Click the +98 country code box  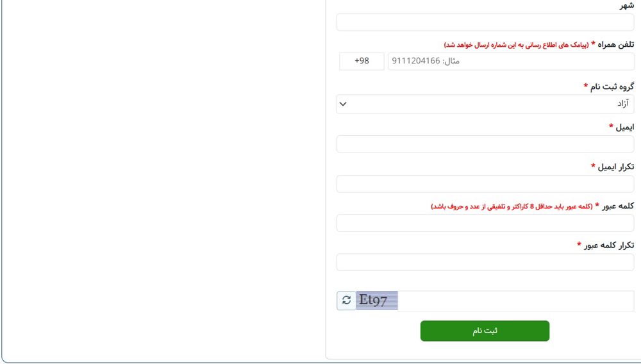[x=362, y=62]
